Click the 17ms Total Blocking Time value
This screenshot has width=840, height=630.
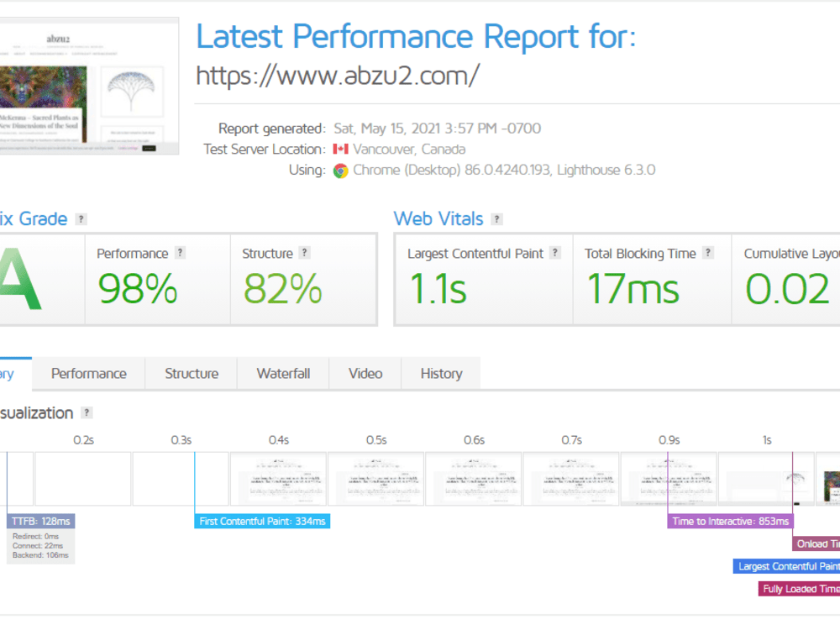tap(633, 289)
